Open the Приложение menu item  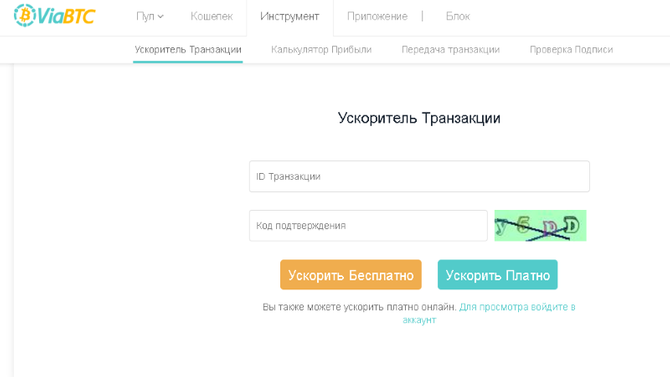point(377,16)
